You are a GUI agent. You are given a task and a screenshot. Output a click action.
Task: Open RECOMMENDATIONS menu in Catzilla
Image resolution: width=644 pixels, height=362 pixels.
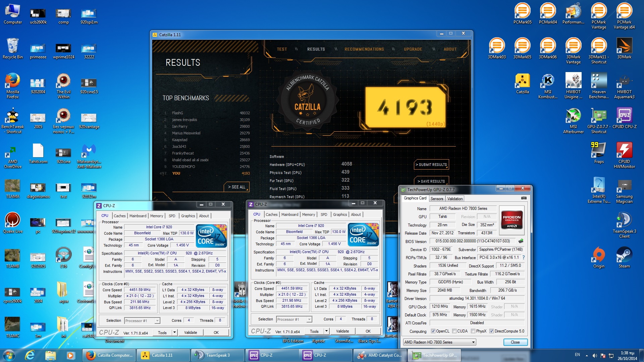click(364, 49)
